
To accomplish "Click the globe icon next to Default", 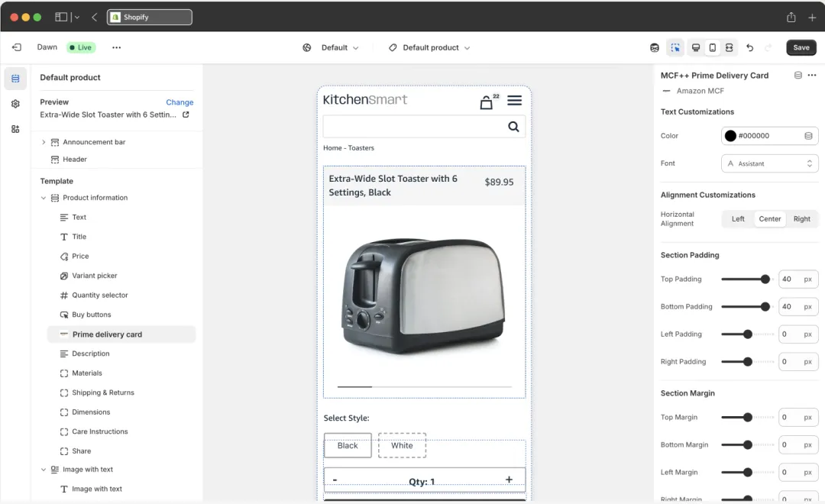I will tap(307, 47).
